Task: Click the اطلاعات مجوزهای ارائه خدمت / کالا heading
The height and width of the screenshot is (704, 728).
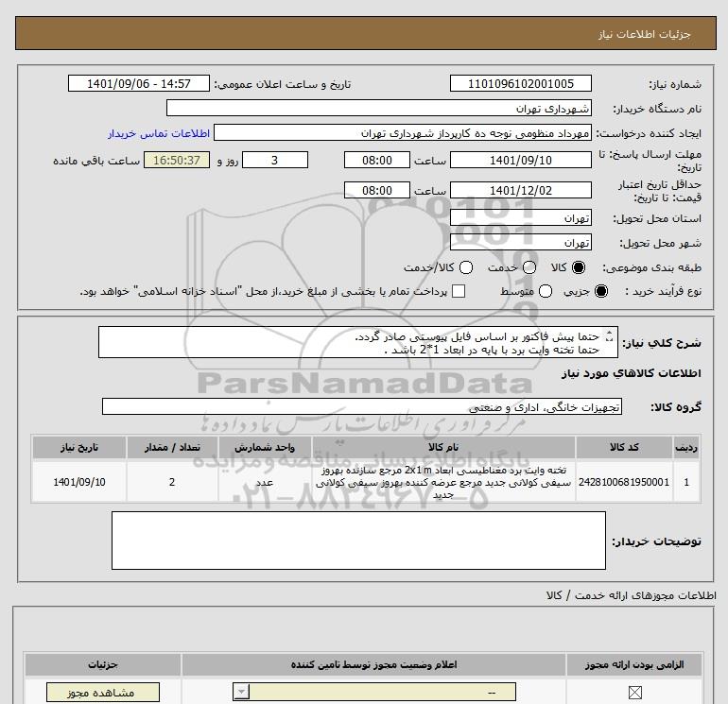Action: [632, 595]
